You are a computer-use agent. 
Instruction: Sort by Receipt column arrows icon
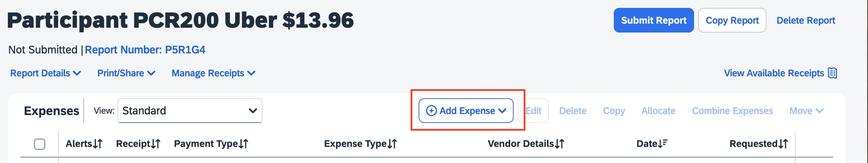pyautogui.click(x=156, y=144)
